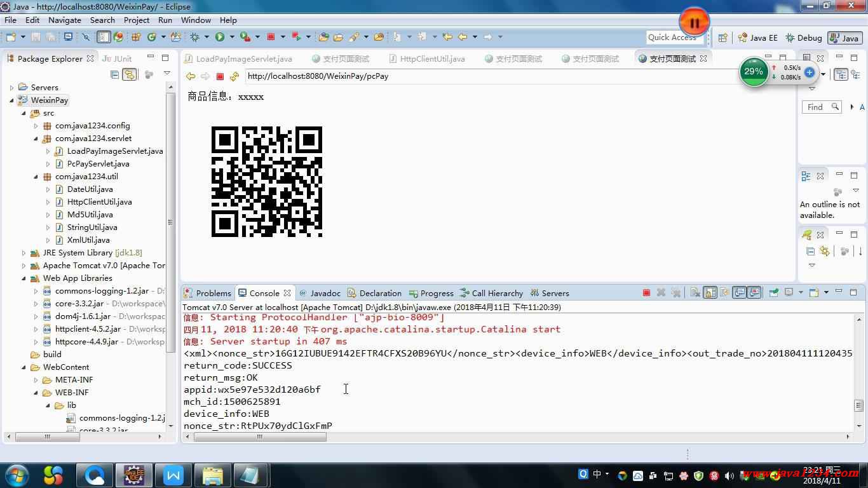Image resolution: width=868 pixels, height=488 pixels.
Task: Select Md5Util.java file
Action: (x=90, y=215)
